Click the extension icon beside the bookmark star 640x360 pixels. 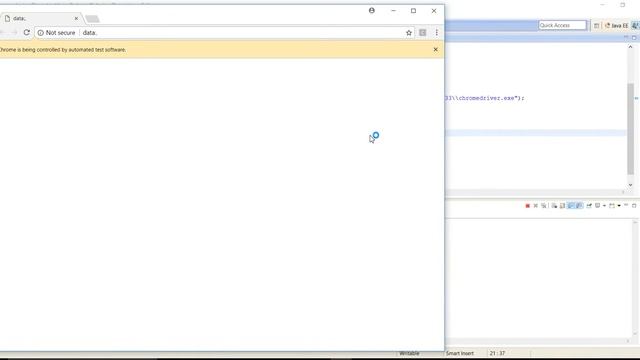point(422,33)
